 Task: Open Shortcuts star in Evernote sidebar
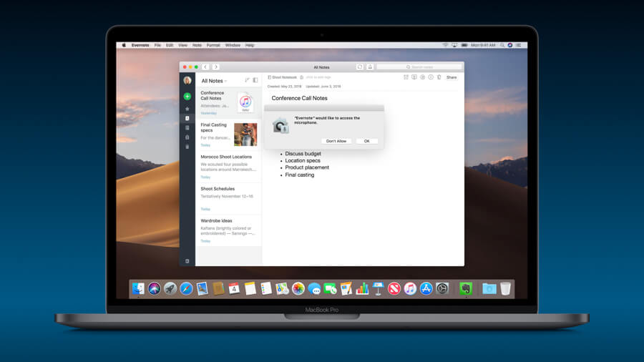[x=187, y=109]
